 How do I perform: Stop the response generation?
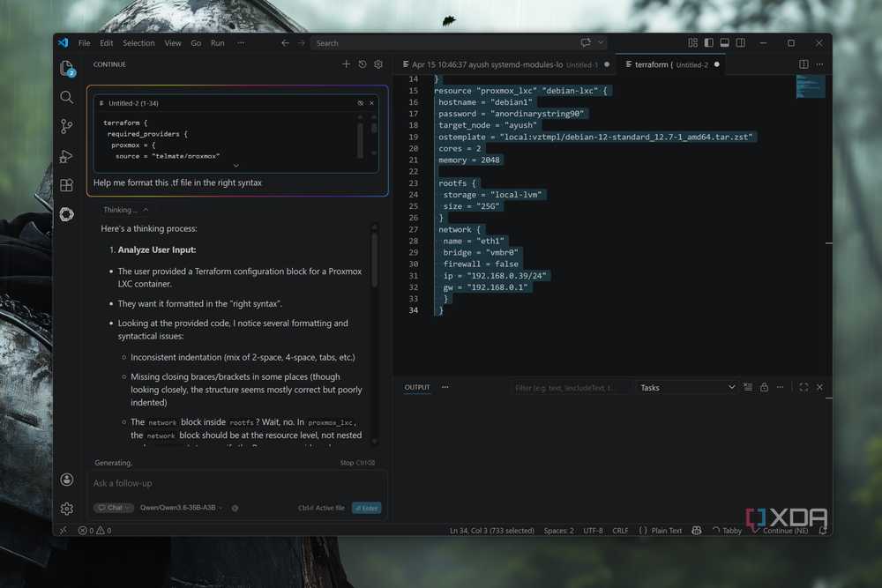coord(357,463)
